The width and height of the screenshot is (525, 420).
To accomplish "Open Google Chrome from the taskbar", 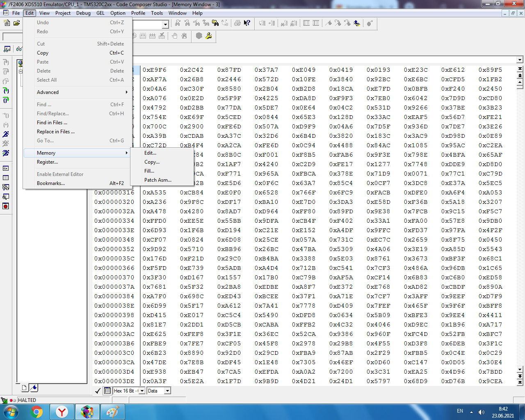I will [37, 412].
